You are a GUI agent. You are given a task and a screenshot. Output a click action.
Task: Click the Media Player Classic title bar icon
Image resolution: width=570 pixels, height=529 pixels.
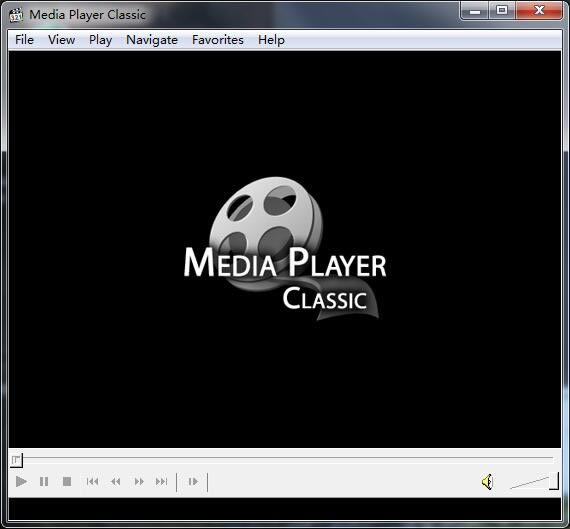pyautogui.click(x=16, y=15)
